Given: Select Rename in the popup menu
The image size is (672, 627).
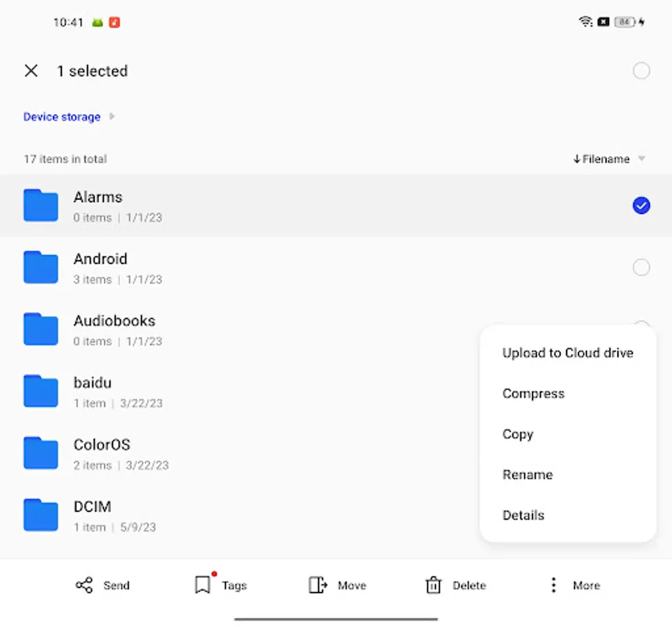Looking at the screenshot, I should point(528,474).
